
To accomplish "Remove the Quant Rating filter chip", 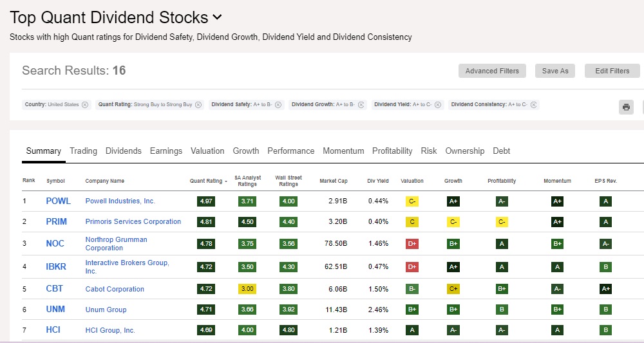I will pyautogui.click(x=198, y=105).
